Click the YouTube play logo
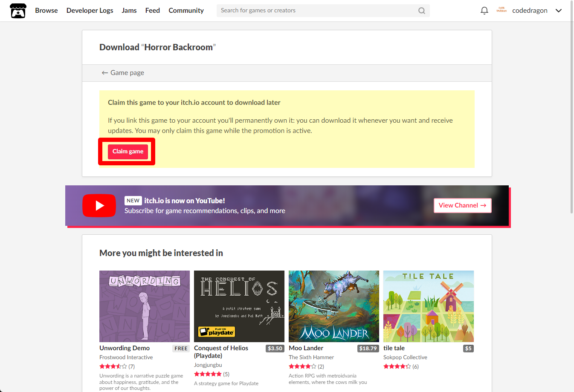Image resolution: width=574 pixels, height=392 pixels. pyautogui.click(x=99, y=205)
